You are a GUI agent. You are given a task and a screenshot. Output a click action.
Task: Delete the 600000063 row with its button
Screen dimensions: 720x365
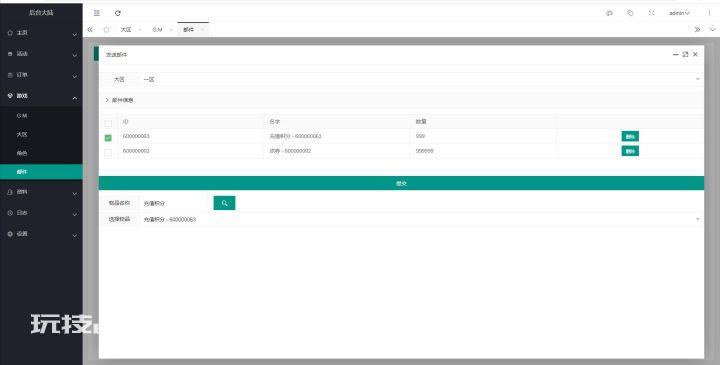pyautogui.click(x=630, y=136)
